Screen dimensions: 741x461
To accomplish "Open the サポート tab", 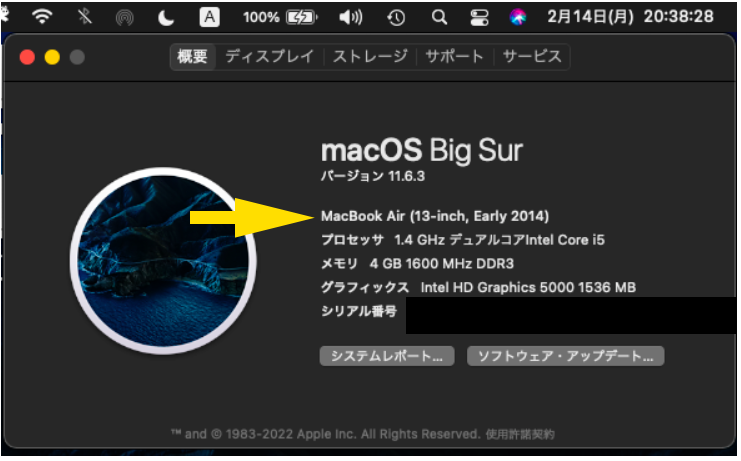I will [x=455, y=57].
